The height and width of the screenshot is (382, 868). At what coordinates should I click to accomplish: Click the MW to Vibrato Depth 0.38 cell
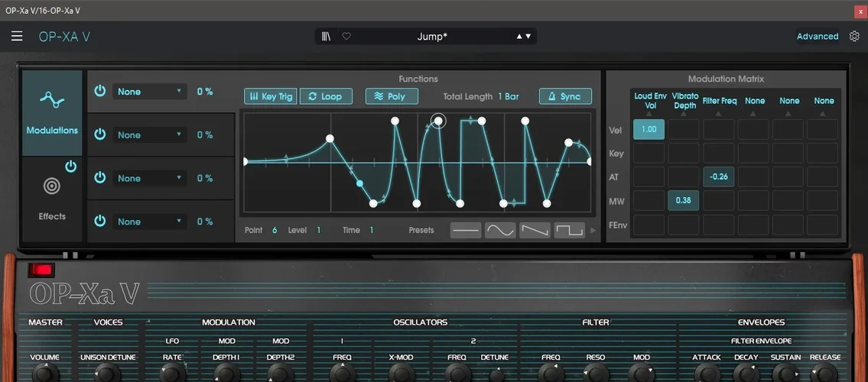pyautogui.click(x=684, y=201)
